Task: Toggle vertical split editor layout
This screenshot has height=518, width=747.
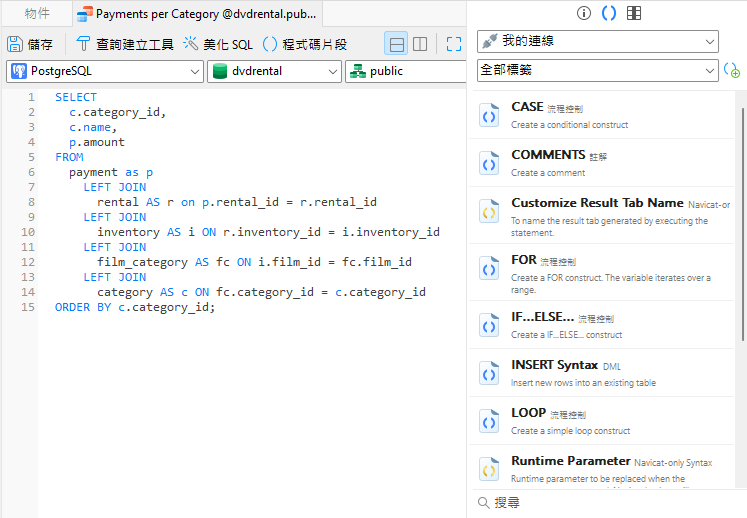Action: click(x=420, y=44)
